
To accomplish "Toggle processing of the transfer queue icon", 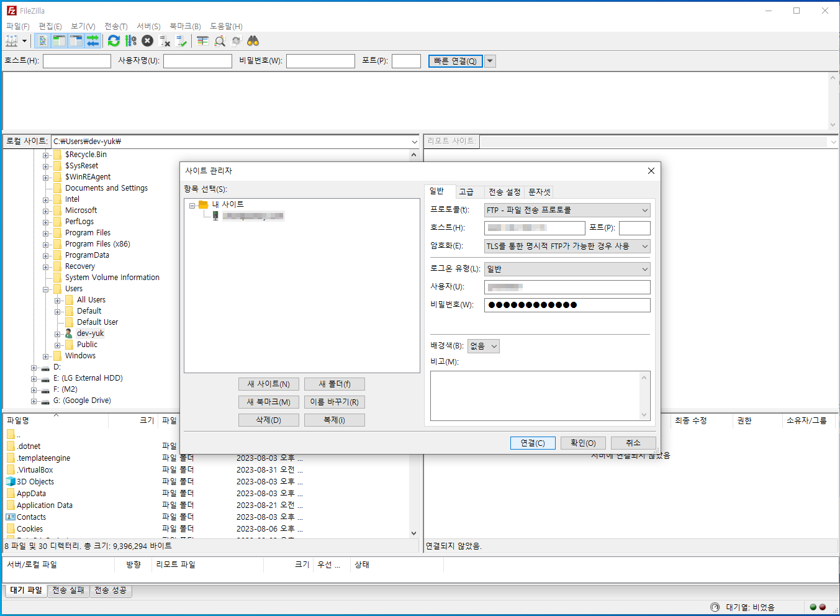I will [130, 41].
